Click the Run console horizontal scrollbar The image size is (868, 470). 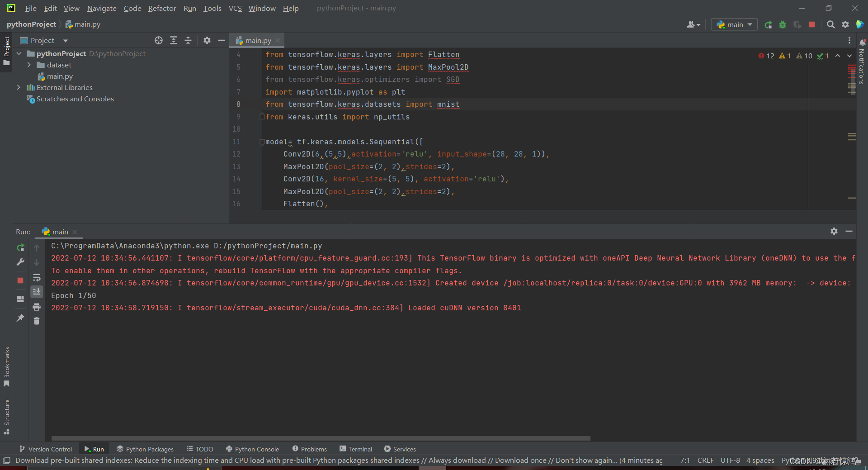point(321,438)
